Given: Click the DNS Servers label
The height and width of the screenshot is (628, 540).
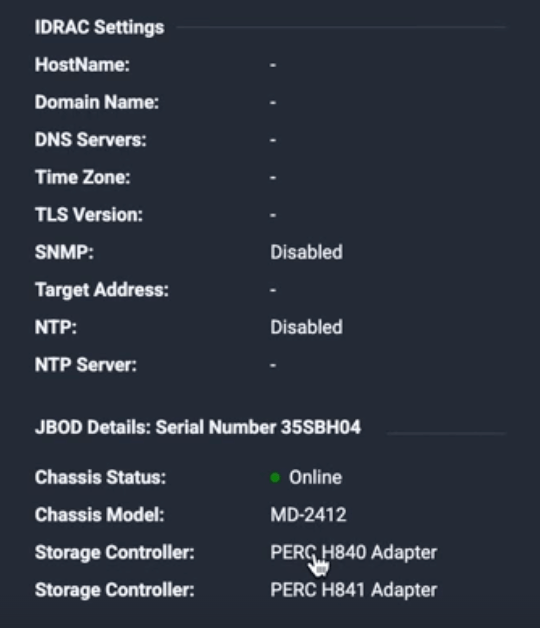Looking at the screenshot, I should pos(91,140).
